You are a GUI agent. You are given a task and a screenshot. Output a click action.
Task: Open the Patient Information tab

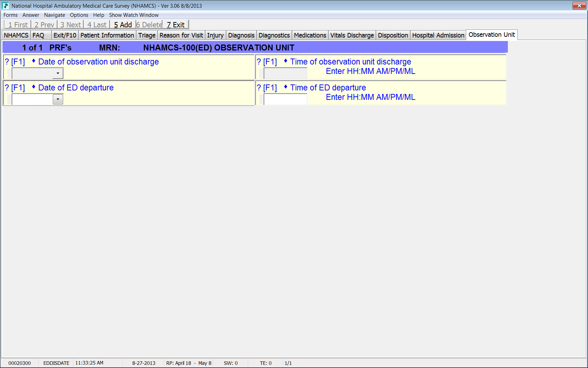107,35
